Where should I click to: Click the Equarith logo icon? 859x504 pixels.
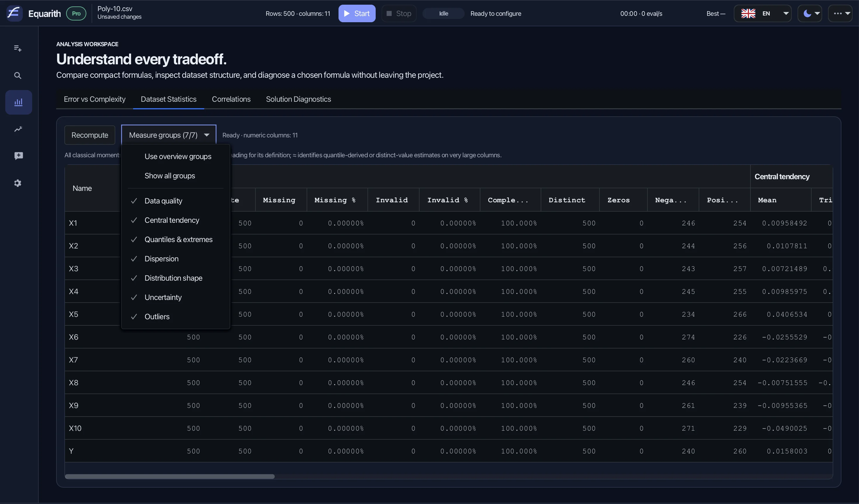[14, 13]
